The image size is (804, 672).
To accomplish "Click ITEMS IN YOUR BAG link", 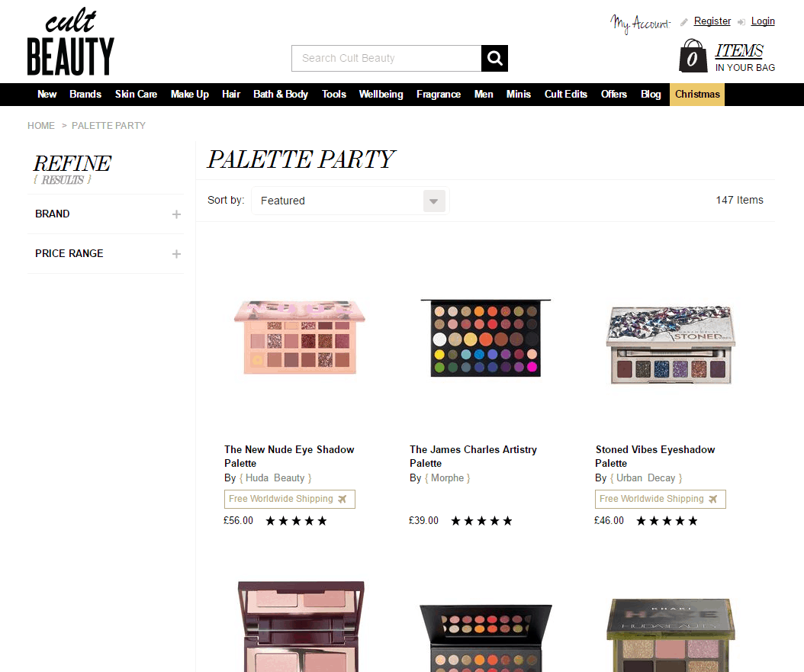I will [x=745, y=57].
